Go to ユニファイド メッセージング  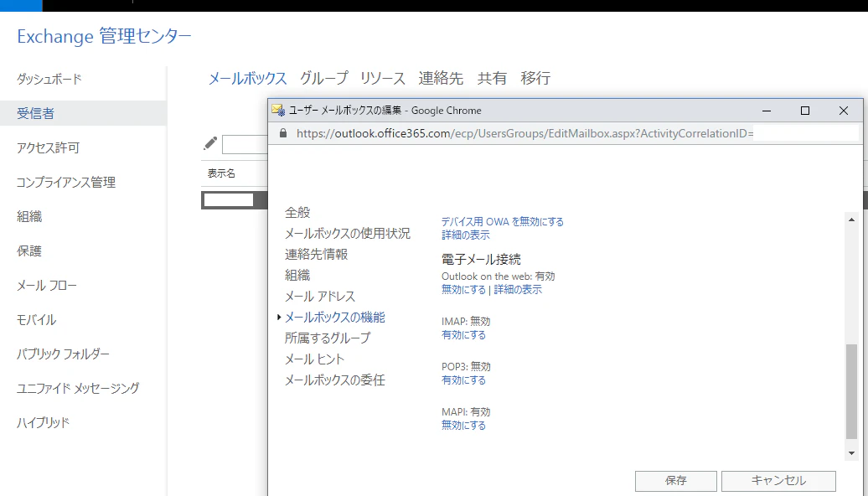[x=77, y=388]
